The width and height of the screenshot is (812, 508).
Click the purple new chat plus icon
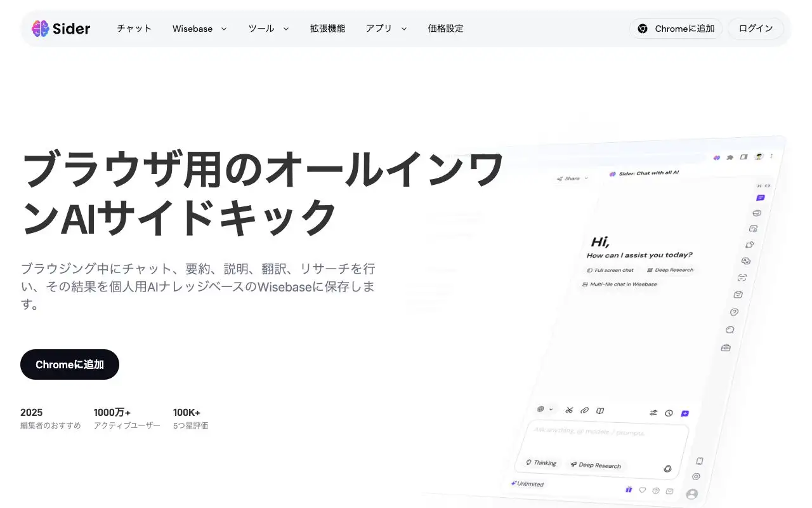684,413
